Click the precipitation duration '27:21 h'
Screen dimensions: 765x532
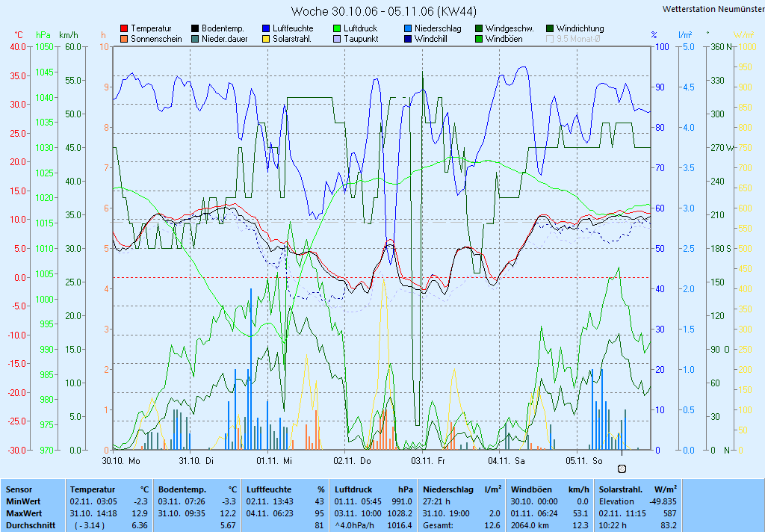(436, 502)
